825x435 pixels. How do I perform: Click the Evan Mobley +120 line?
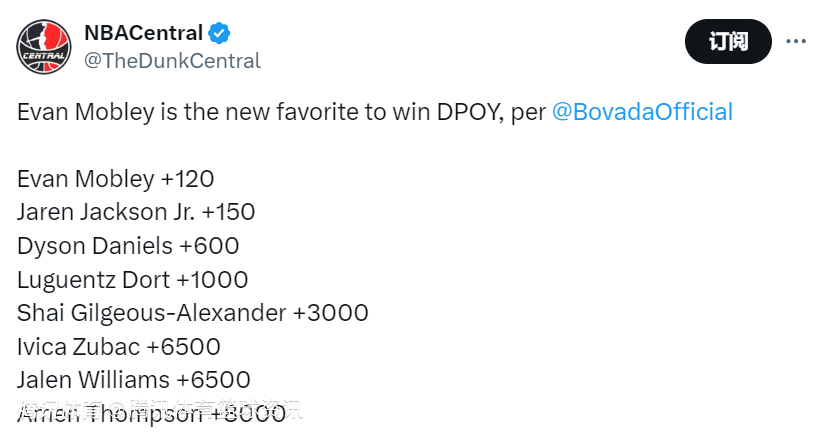point(116,179)
